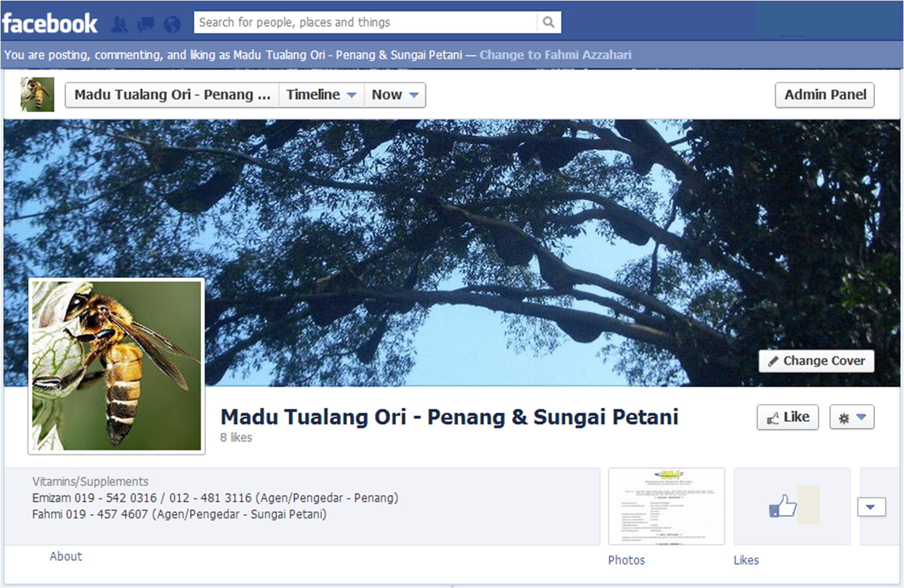Open the Admin Panel

tap(825, 95)
